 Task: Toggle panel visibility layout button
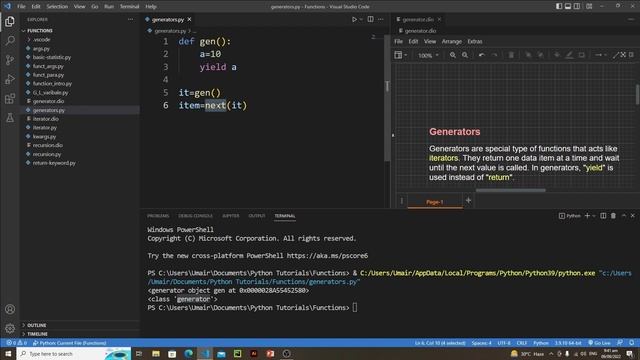(568, 6)
